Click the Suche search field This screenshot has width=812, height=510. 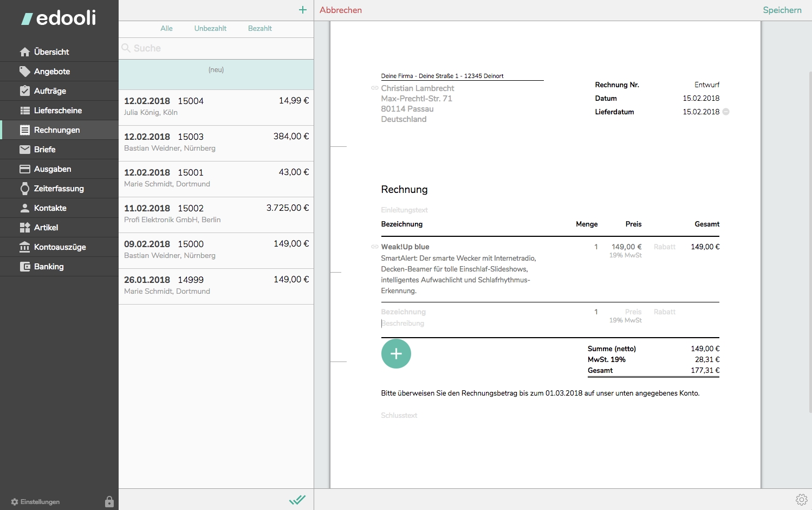(x=216, y=48)
